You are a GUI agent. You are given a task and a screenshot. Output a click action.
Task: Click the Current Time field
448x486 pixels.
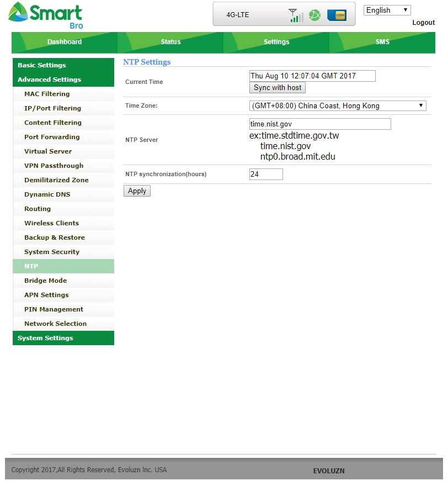(x=312, y=76)
